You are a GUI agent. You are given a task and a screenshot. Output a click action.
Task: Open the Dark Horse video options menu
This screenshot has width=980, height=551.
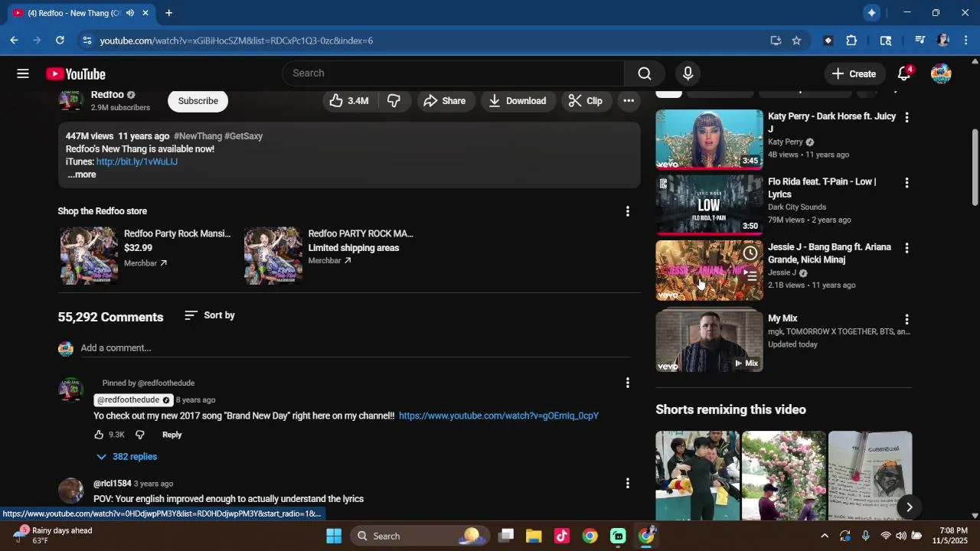[x=906, y=118]
